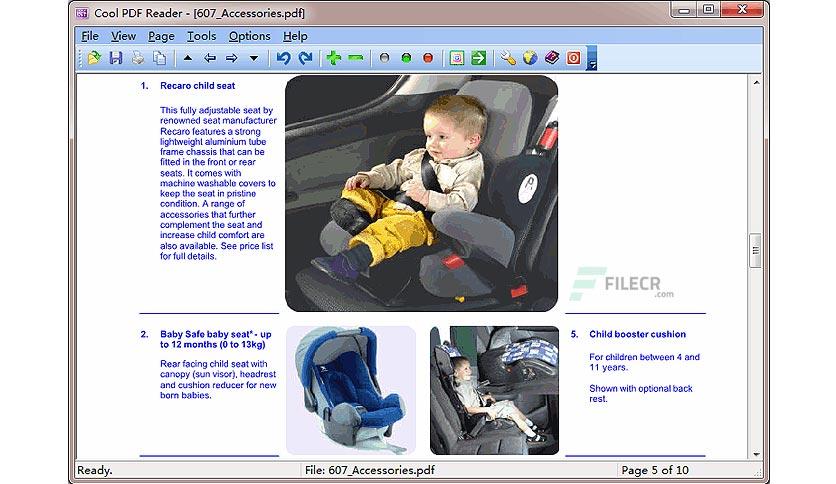Open settings with the wrench icon
The height and width of the screenshot is (484, 836).
508,58
